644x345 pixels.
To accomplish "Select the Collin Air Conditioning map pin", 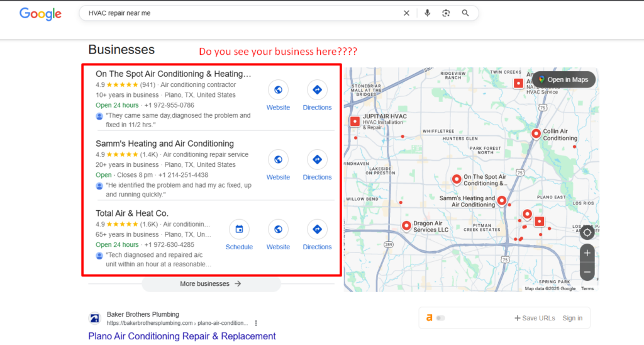I will pos(536,133).
